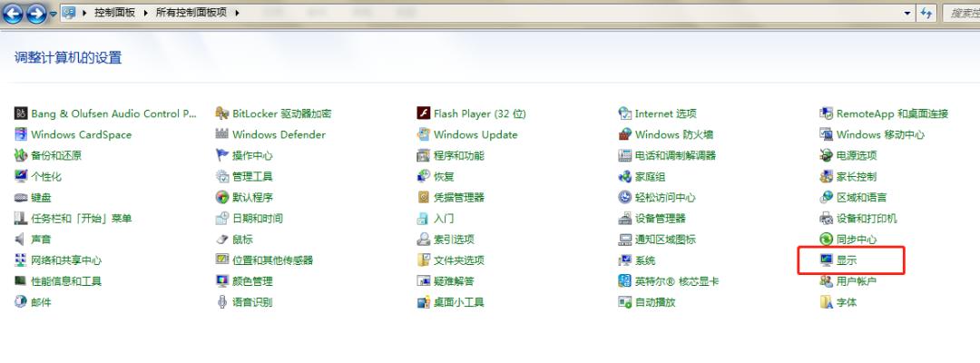Open the 桌面小工具 link
This screenshot has width=980, height=363.
(459, 302)
